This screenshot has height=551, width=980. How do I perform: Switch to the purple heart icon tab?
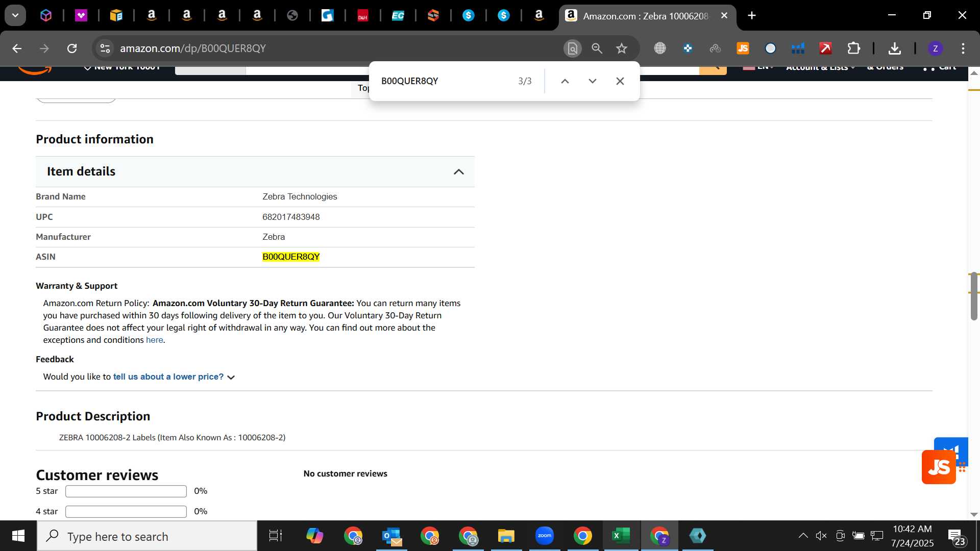(x=81, y=16)
